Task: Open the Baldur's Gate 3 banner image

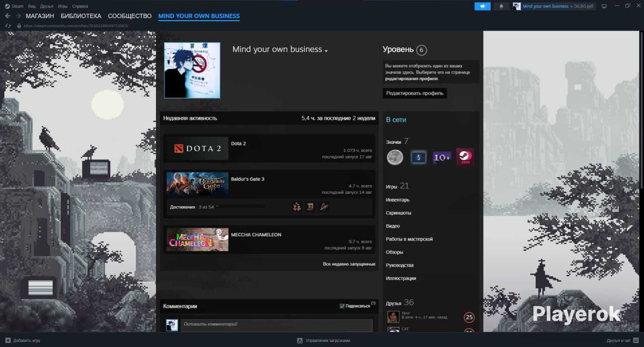Action: coord(197,184)
